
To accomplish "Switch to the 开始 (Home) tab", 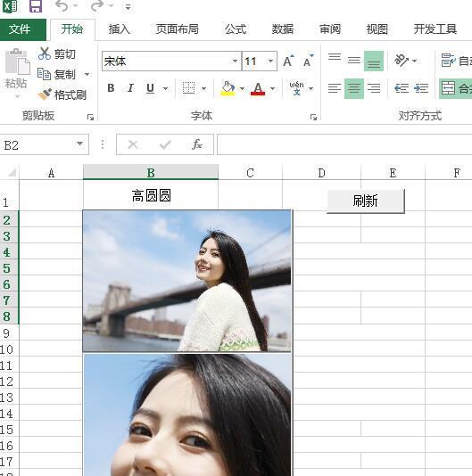I will click(72, 29).
